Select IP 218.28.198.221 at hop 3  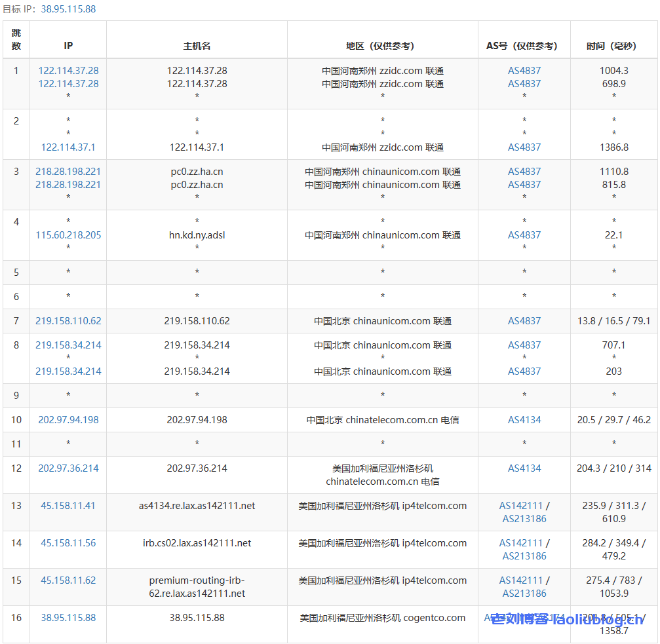tap(68, 171)
